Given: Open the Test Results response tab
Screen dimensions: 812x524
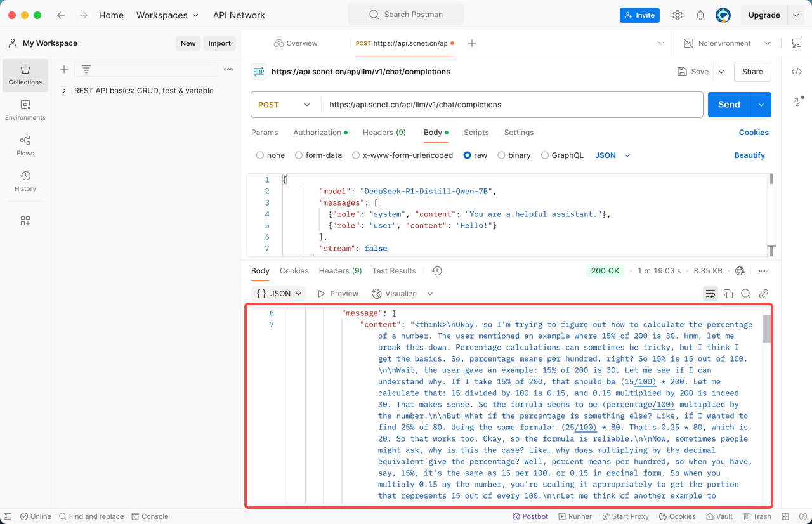Looking at the screenshot, I should [394, 271].
